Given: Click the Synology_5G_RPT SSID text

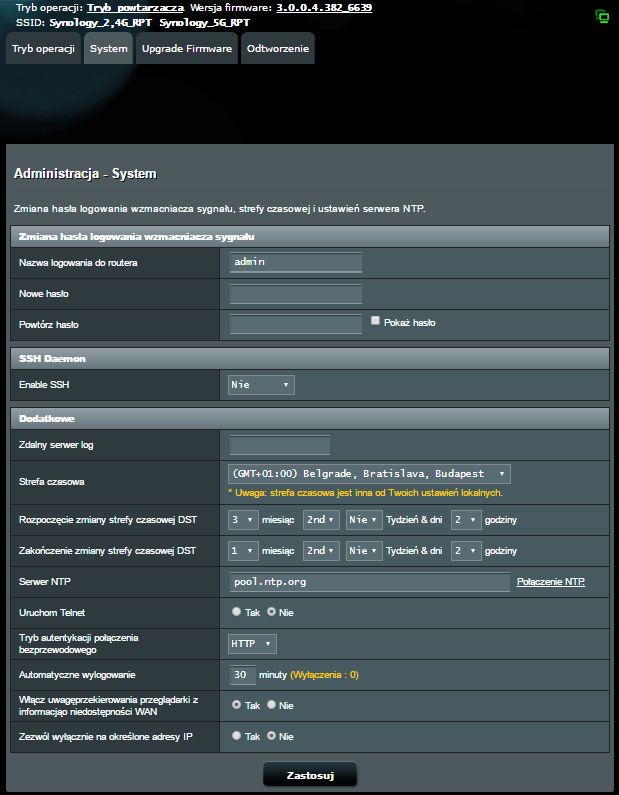Looking at the screenshot, I should click(x=204, y=23).
